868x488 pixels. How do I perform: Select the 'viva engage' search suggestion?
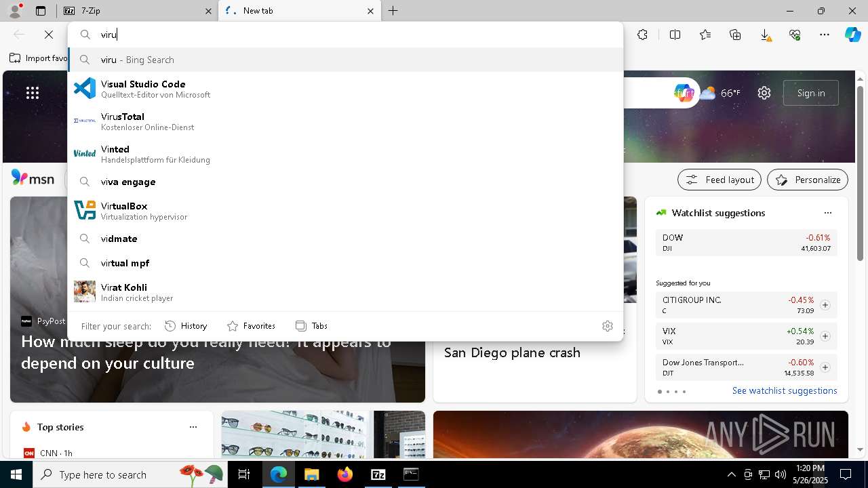[345, 182]
